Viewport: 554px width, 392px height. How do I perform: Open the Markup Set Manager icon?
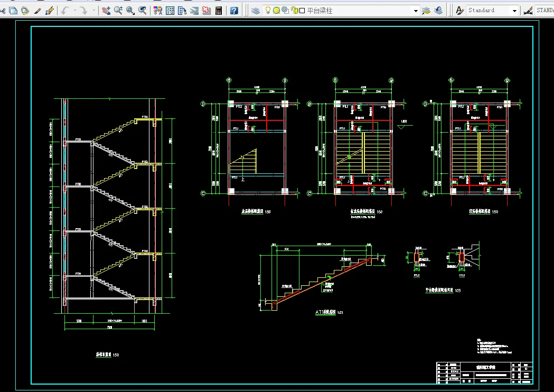(206, 11)
